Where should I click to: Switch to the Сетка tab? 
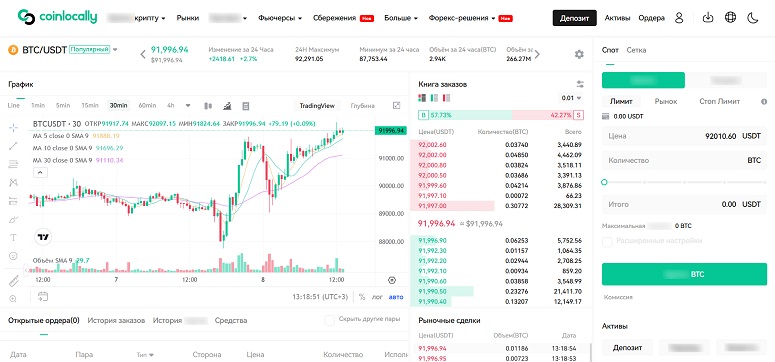pyautogui.click(x=636, y=50)
